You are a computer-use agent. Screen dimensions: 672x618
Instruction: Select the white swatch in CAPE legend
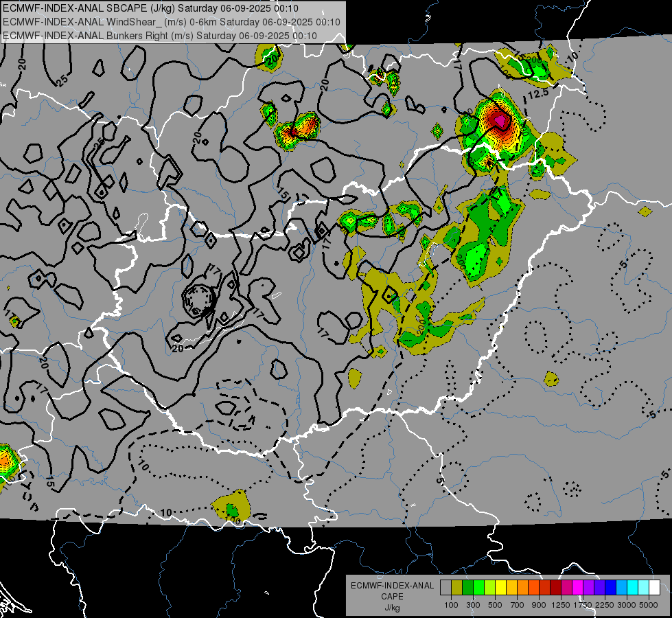654,588
